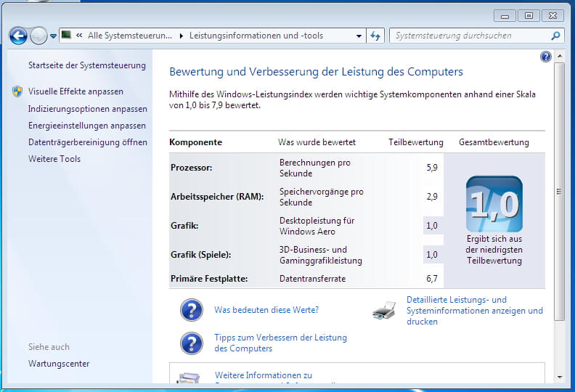Click the Komponente column header

[195, 142]
